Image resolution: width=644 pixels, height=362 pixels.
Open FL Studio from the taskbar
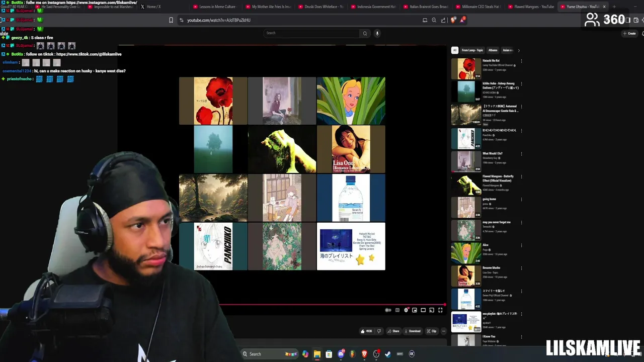352,354
